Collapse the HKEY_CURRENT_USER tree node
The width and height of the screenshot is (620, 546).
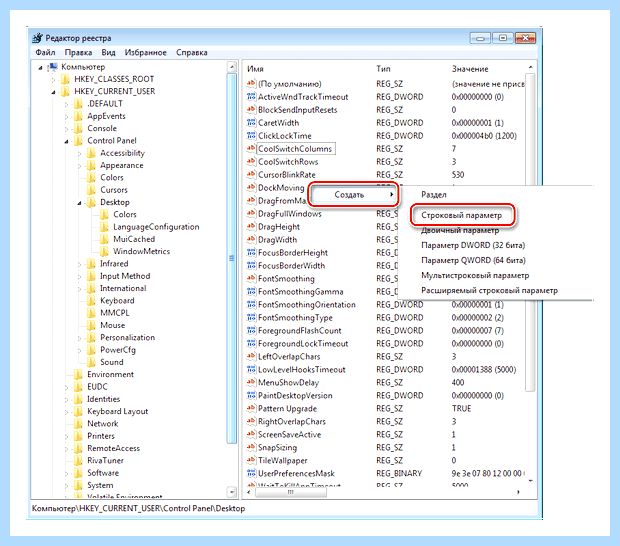click(x=53, y=92)
